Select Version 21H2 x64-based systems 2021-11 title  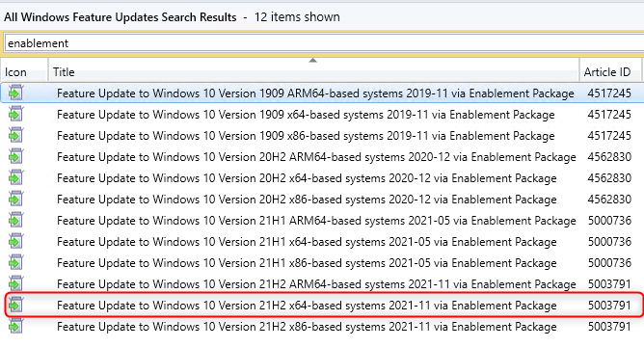tap(307, 306)
